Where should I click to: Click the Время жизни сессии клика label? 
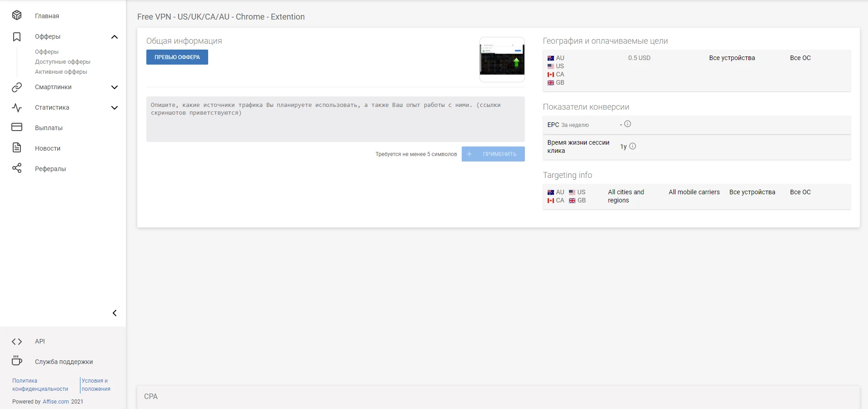[x=579, y=146]
